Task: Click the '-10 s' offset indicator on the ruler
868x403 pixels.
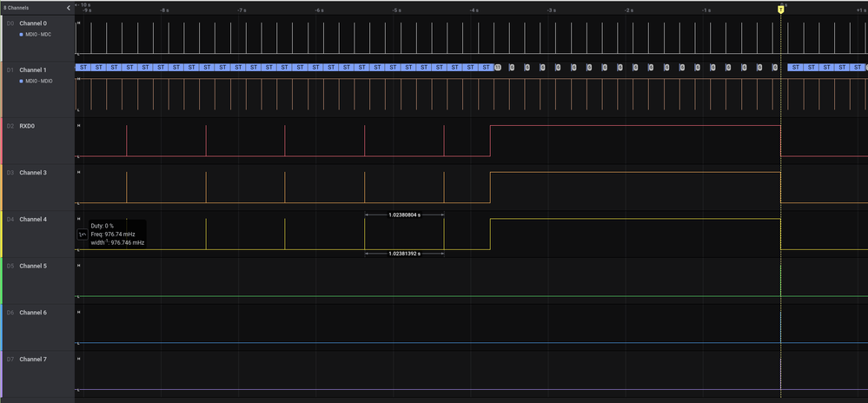Action: 83,4
